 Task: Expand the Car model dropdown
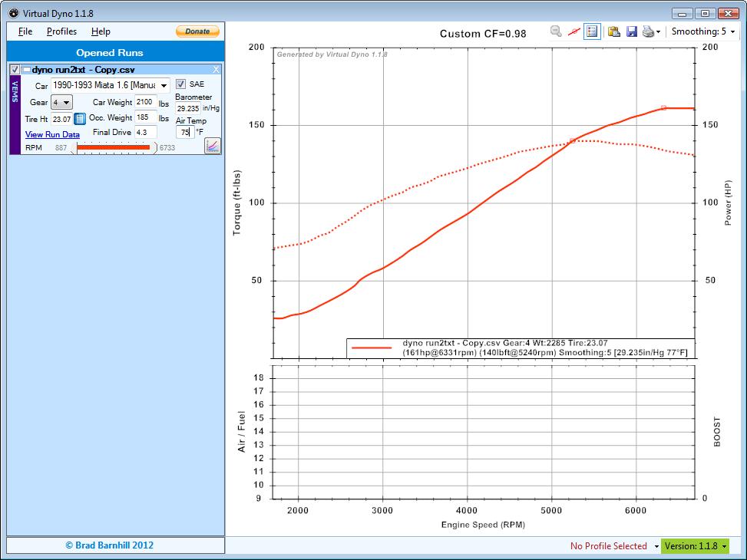point(164,86)
